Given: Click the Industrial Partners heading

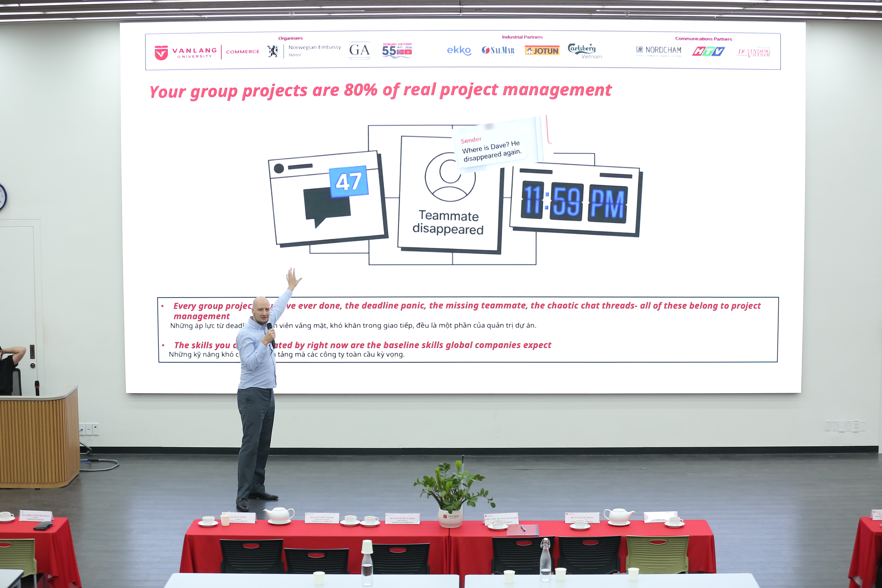Looking at the screenshot, I should 522,37.
